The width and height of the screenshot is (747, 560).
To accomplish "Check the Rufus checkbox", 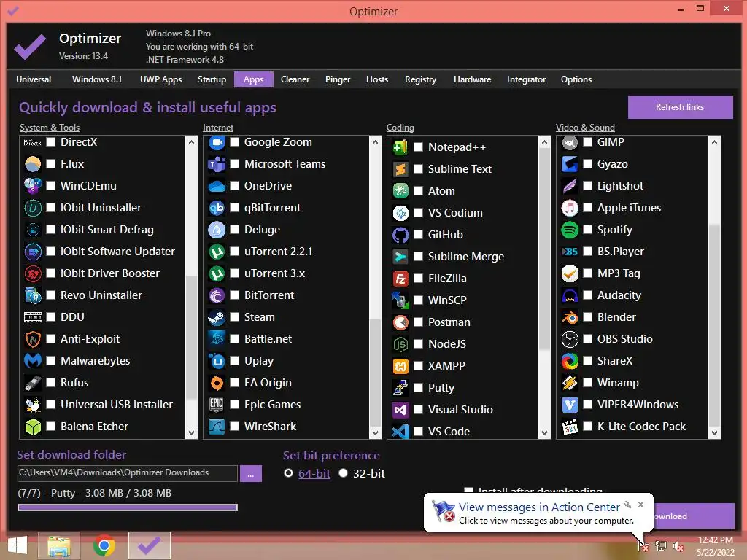I will (51, 382).
